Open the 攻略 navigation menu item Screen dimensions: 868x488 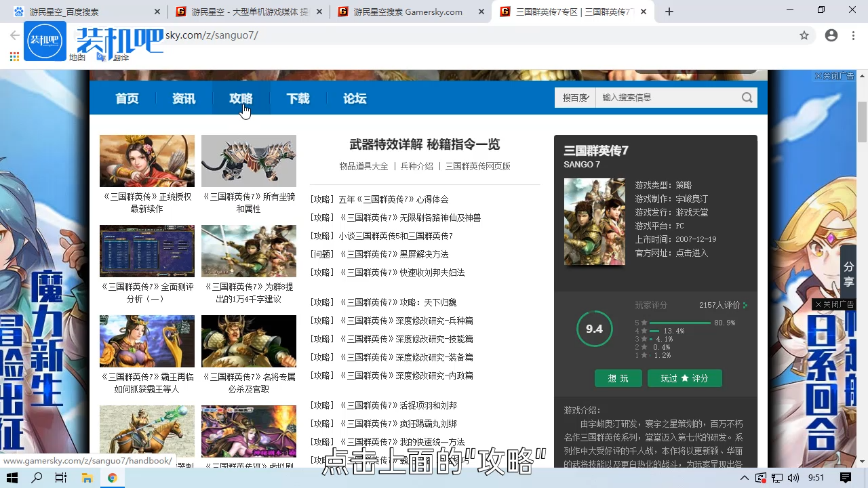[241, 98]
